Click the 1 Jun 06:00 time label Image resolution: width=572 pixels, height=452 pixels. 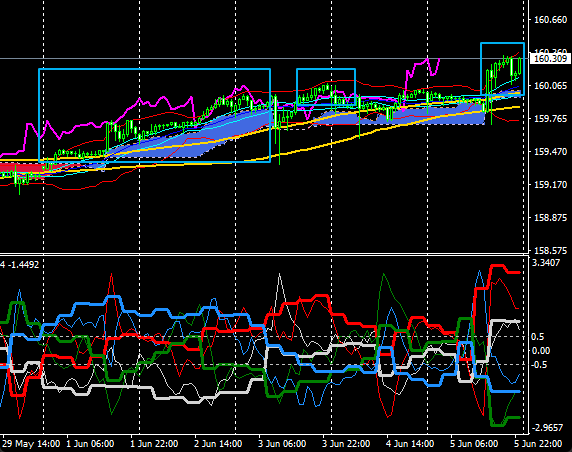pyautogui.click(x=90, y=444)
